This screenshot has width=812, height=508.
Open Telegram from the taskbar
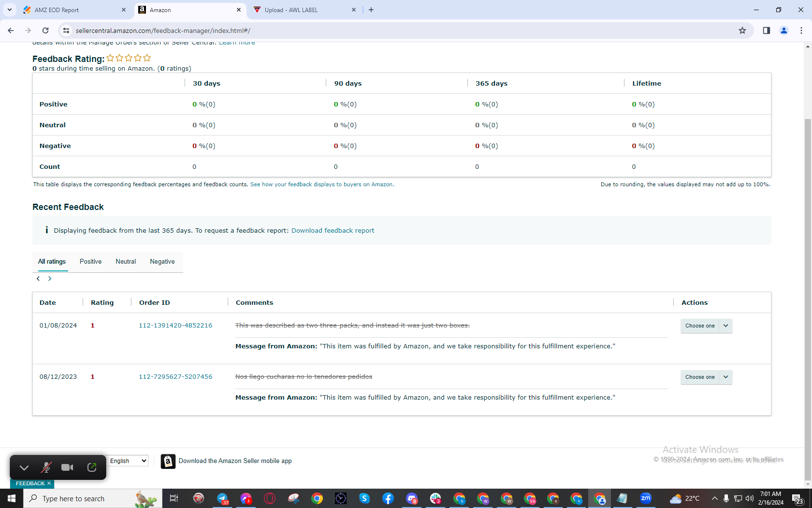pos(222,498)
